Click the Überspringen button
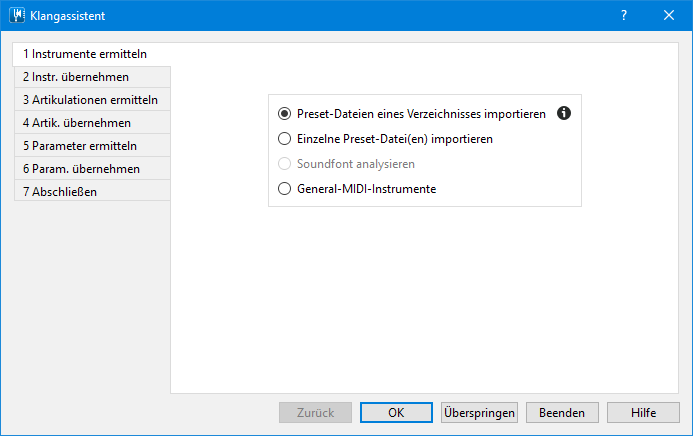 point(479,413)
